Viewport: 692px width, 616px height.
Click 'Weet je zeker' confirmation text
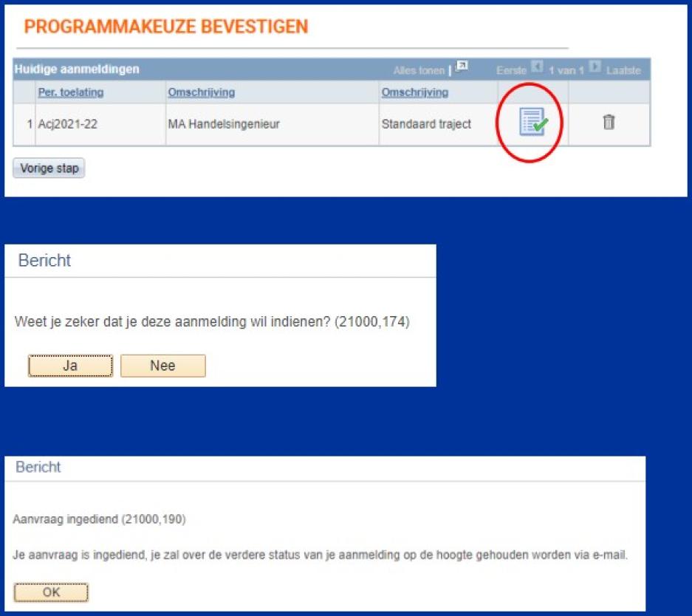click(x=212, y=322)
